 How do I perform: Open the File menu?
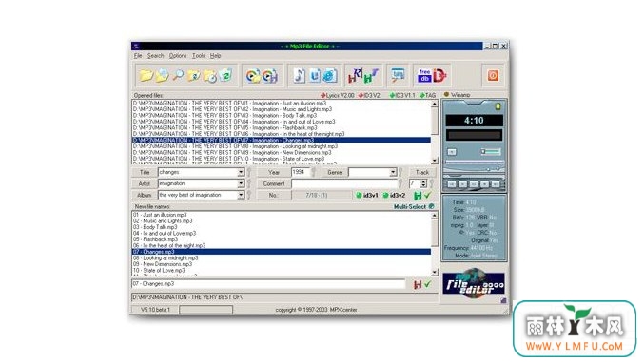coord(138,56)
